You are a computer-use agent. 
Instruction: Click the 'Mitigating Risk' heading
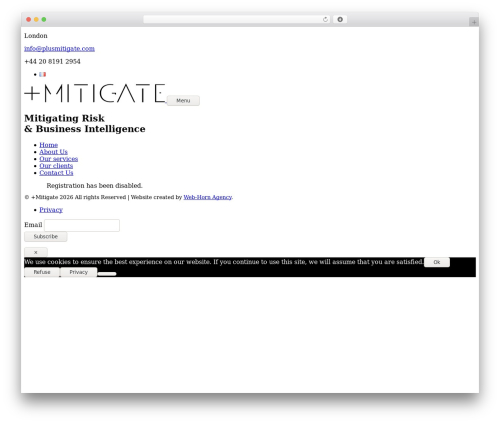[x=64, y=118]
